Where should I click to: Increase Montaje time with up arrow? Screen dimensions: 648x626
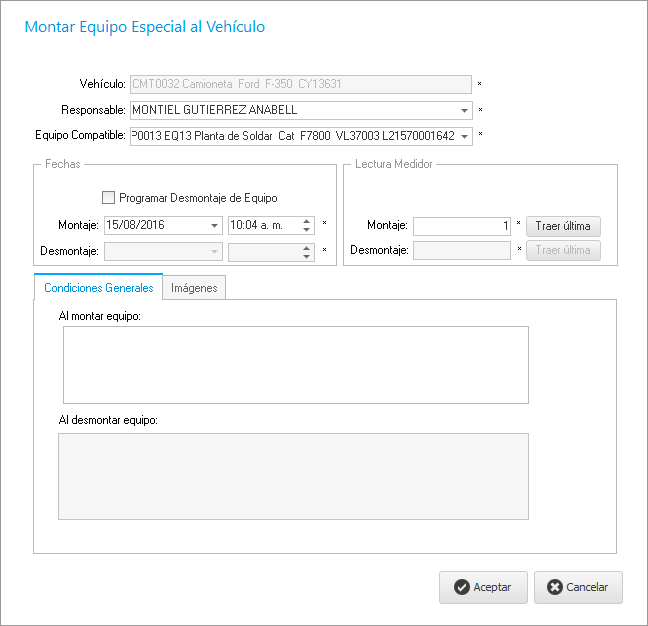tap(307, 221)
